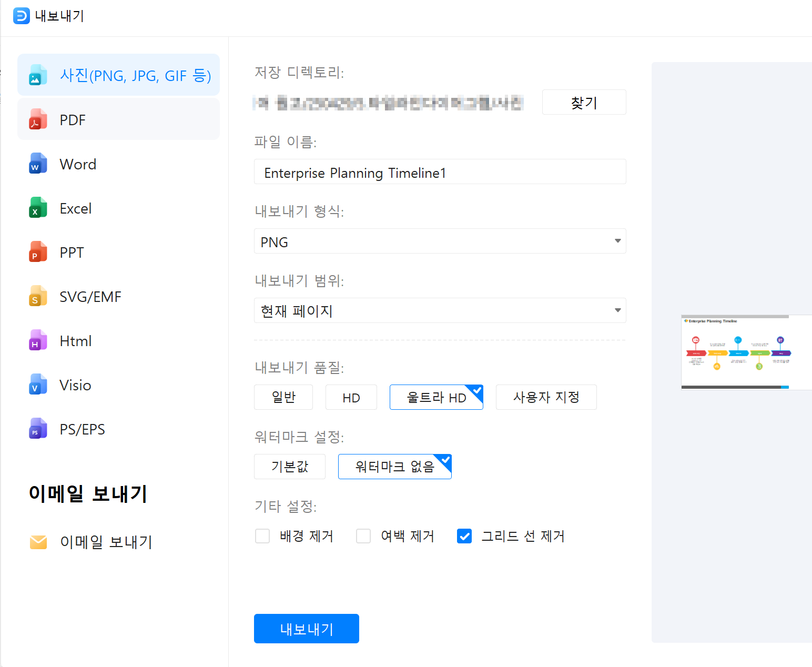
Task: Set watermark to 기본값
Action: click(x=290, y=467)
